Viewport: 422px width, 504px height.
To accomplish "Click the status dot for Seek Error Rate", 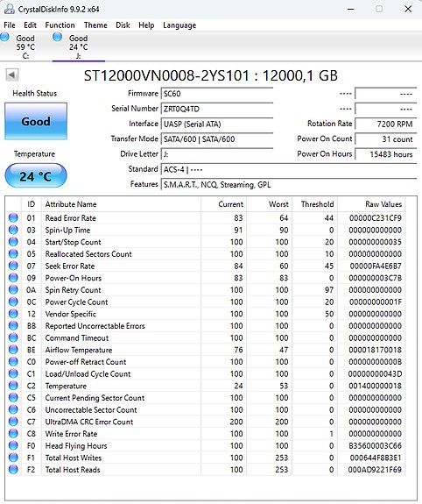I will (13, 266).
